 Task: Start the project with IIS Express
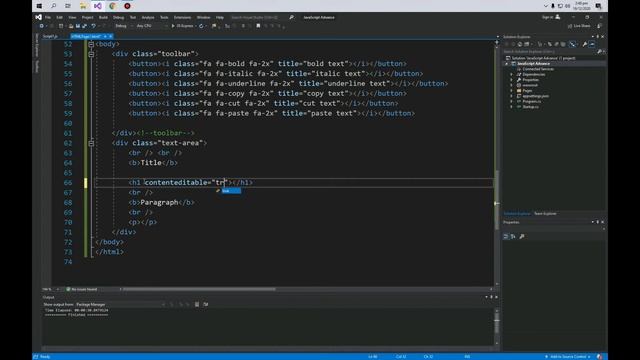pos(182,26)
